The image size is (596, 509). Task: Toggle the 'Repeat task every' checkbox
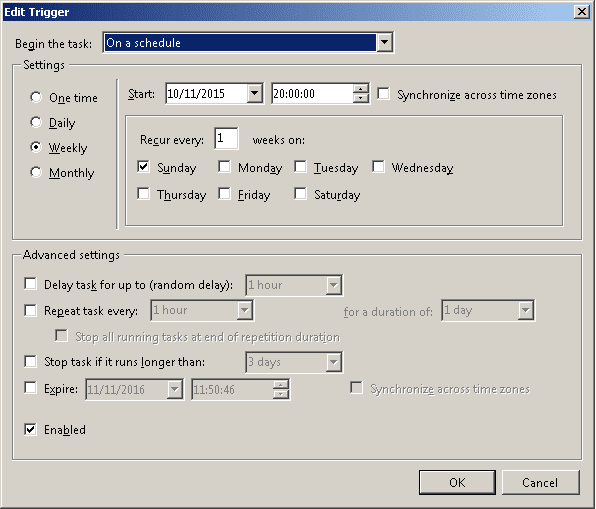pyautogui.click(x=30, y=310)
